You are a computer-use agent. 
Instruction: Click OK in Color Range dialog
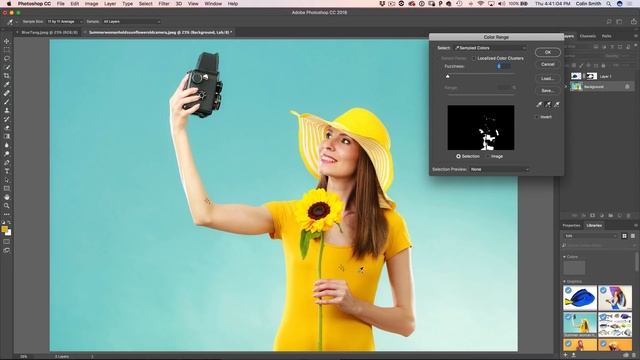[x=548, y=52]
